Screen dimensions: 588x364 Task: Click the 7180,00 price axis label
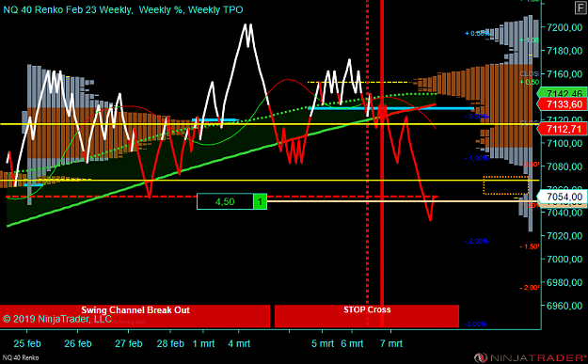click(x=564, y=51)
